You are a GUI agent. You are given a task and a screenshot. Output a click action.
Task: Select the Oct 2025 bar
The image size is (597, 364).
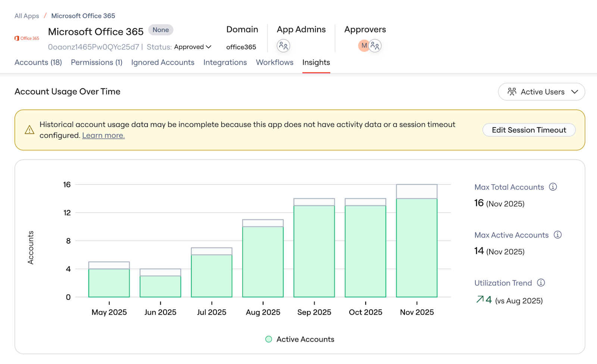366,248
